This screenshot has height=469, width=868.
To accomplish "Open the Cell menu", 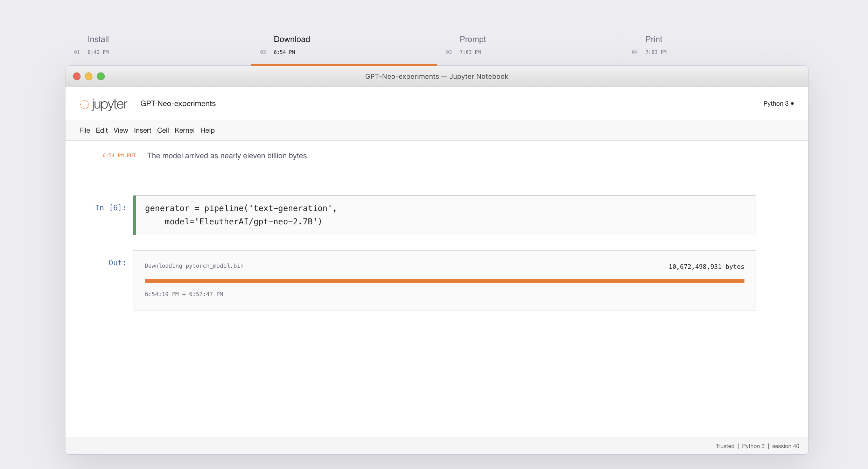I will (163, 130).
